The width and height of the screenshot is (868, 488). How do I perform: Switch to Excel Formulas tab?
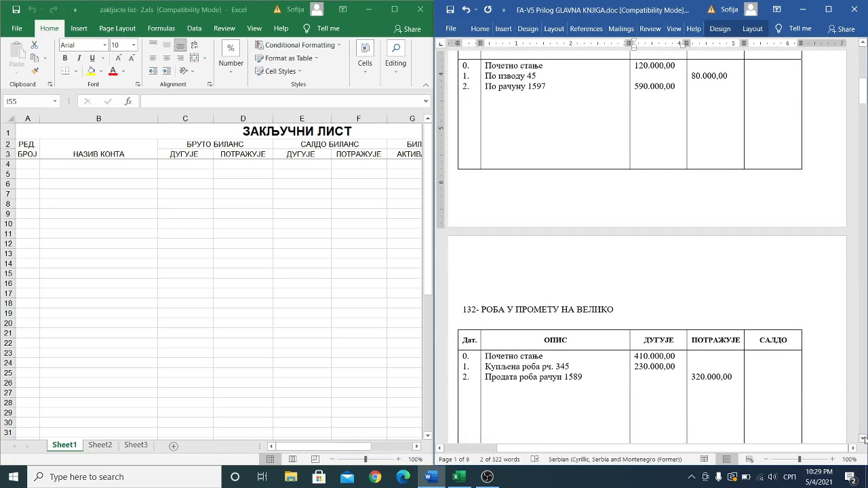(x=161, y=28)
